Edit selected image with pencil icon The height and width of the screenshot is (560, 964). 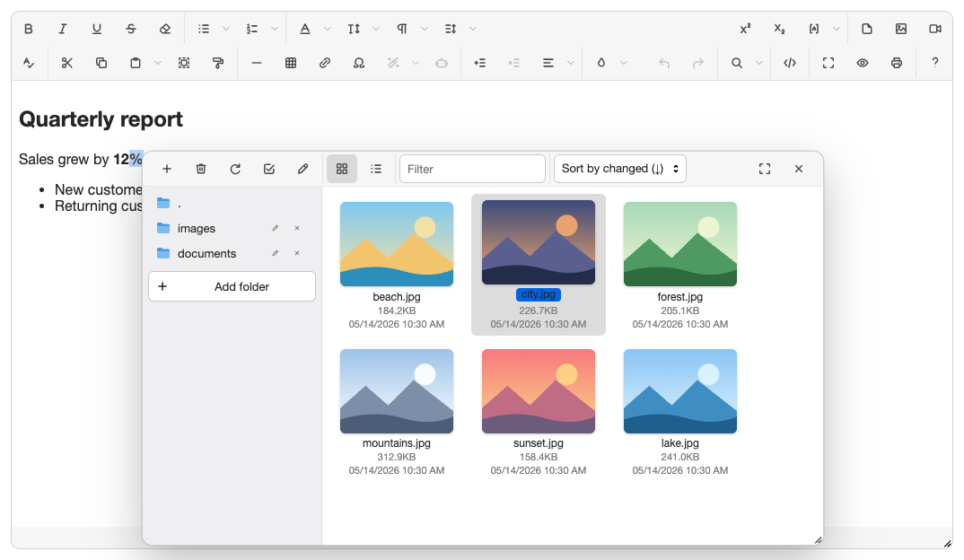303,169
